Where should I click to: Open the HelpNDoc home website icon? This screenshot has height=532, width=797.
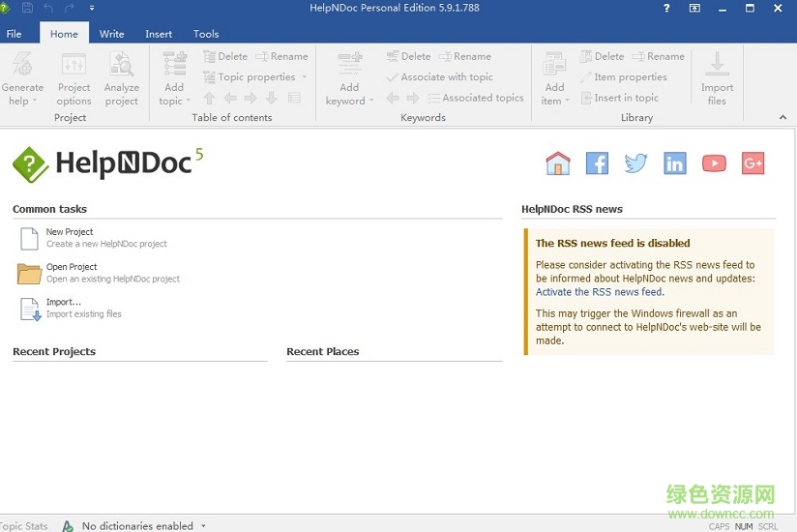tap(558, 163)
